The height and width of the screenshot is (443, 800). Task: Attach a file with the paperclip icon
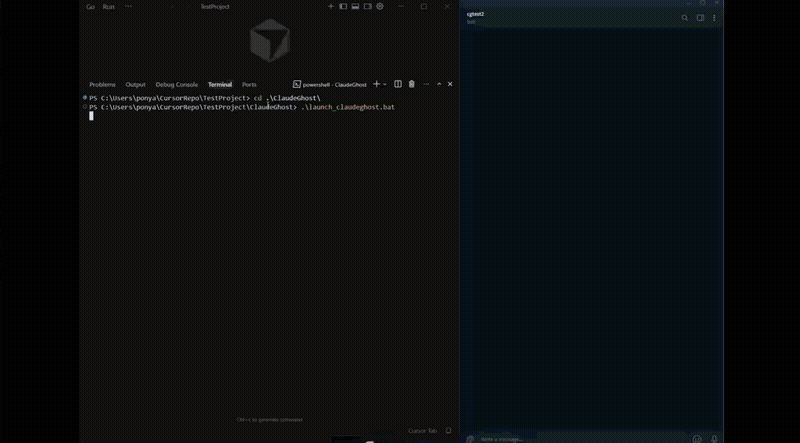pos(470,439)
